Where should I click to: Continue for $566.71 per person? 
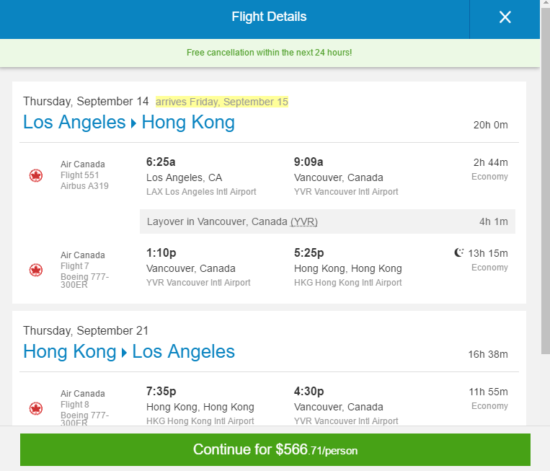click(x=275, y=450)
